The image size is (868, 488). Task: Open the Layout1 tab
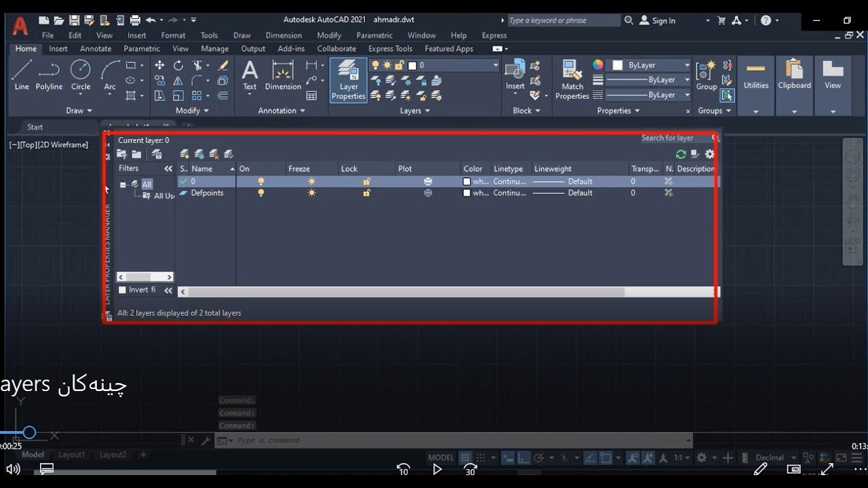coord(71,455)
